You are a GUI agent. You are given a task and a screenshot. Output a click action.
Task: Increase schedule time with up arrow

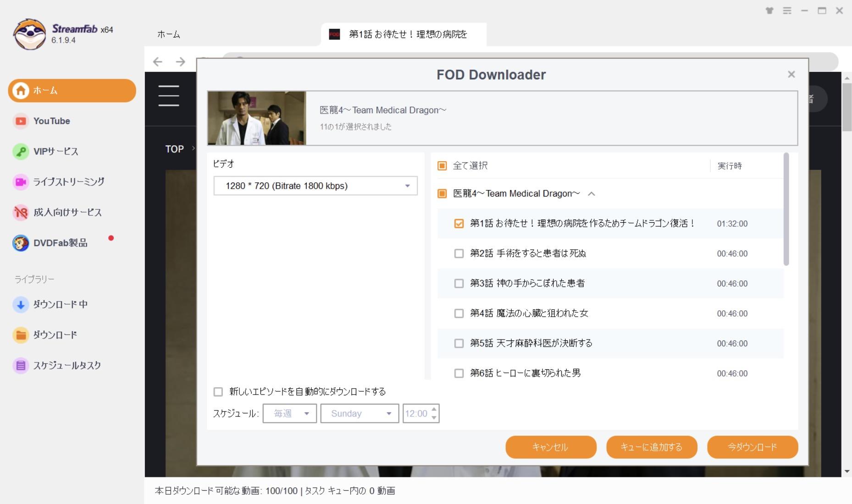point(434,409)
